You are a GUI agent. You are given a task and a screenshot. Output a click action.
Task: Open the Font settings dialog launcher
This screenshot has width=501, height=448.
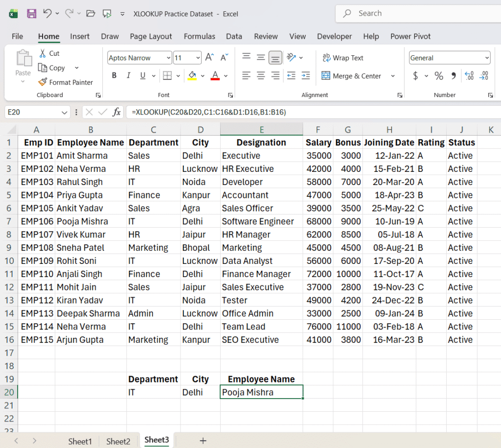tap(230, 95)
